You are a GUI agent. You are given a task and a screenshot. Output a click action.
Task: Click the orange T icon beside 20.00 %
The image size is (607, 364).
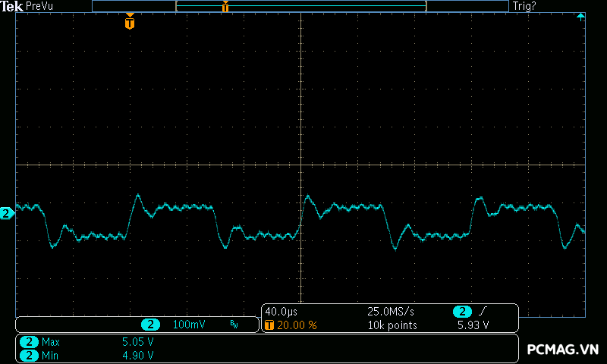click(x=269, y=325)
